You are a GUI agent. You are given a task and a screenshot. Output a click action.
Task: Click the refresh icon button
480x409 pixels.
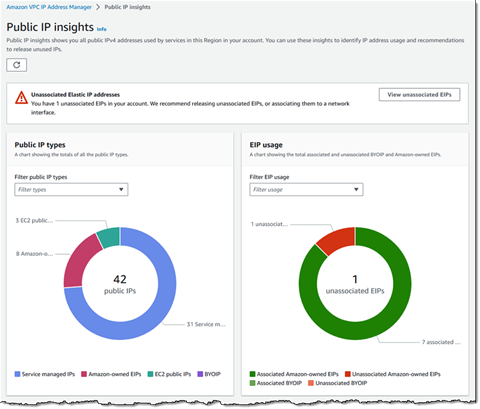coord(16,65)
